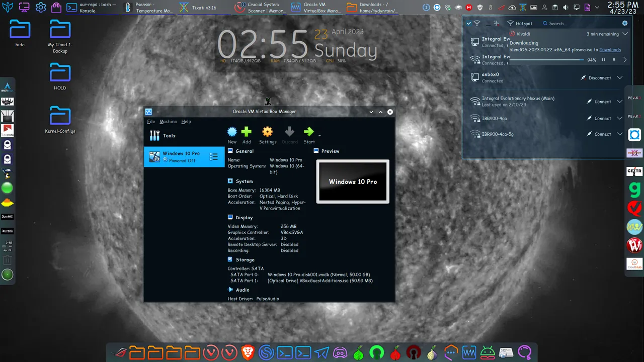Open Kernel-Configs desktop folder
The width and height of the screenshot is (644, 362).
(x=60, y=120)
